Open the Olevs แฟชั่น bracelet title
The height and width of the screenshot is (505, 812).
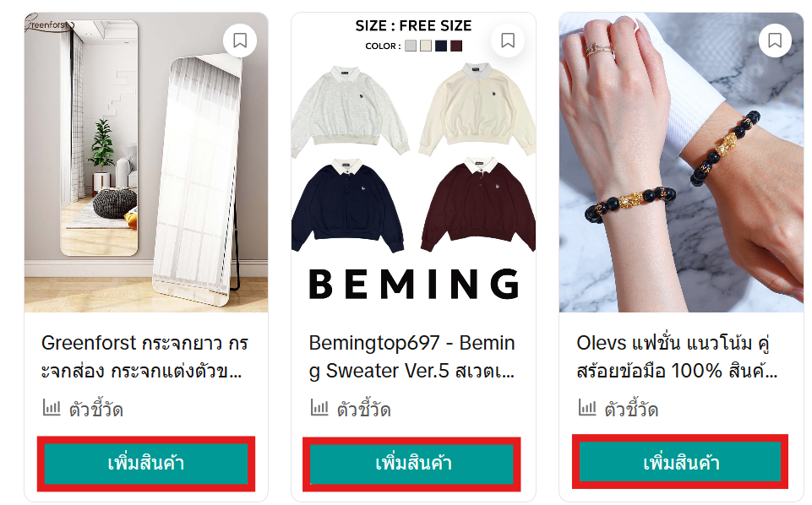click(678, 357)
